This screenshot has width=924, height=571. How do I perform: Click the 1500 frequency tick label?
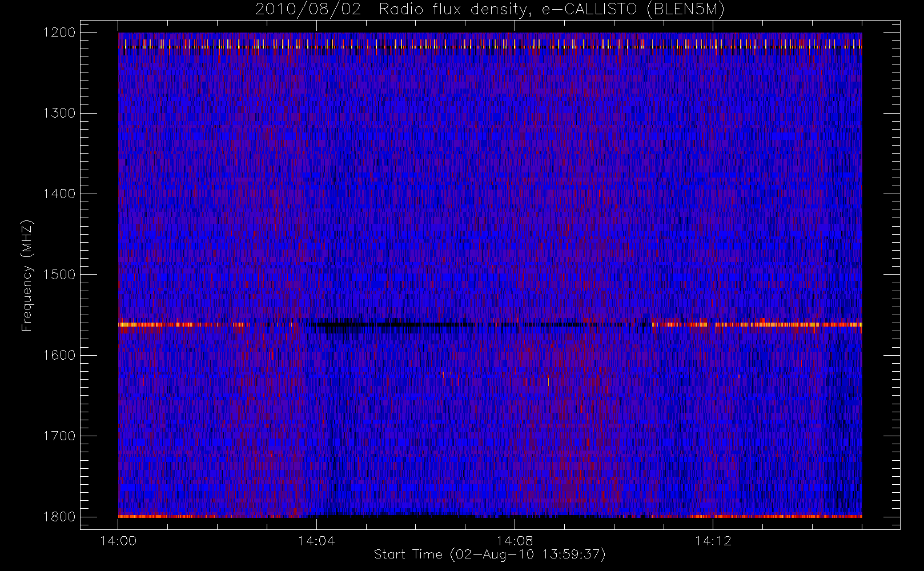[60, 275]
